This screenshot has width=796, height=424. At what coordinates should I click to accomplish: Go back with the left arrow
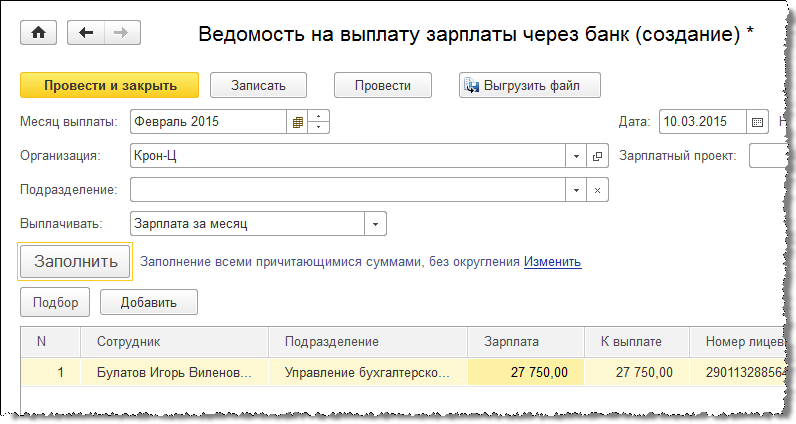coord(86,33)
